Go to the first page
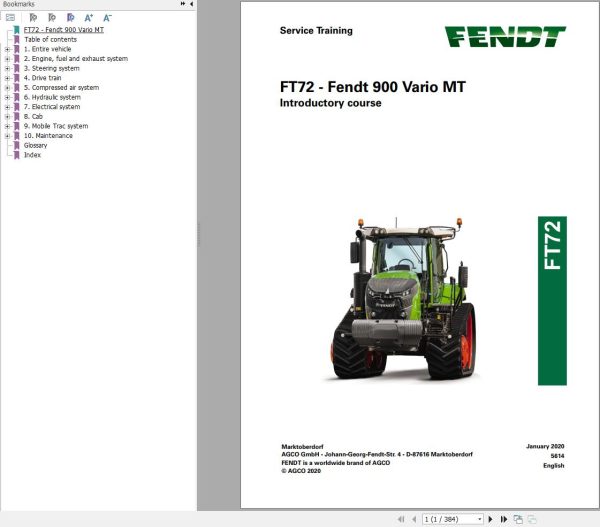This screenshot has height=527, width=600. [x=401, y=519]
